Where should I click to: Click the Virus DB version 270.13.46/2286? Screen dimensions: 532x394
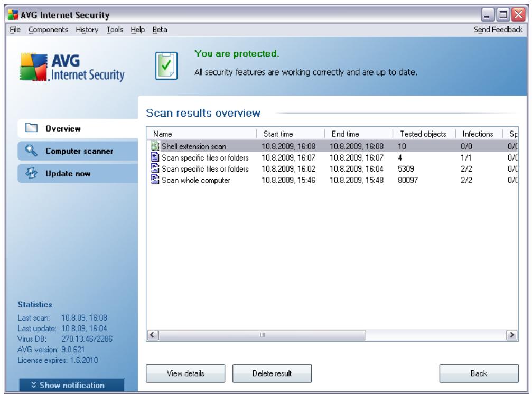tap(87, 339)
